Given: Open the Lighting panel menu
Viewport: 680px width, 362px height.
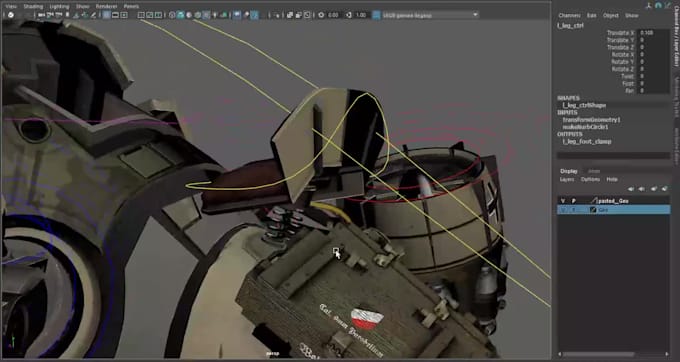Looking at the screenshot, I should (59, 6).
